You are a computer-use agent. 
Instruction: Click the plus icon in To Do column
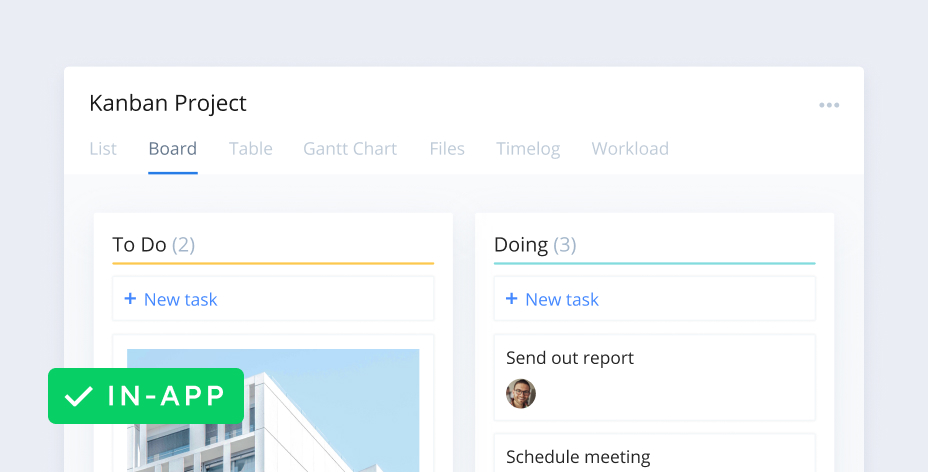pos(130,299)
